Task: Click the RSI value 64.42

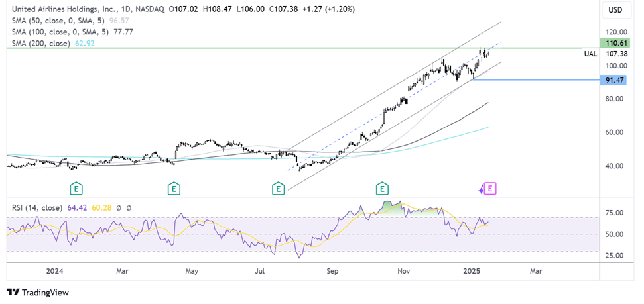Action: pos(76,208)
